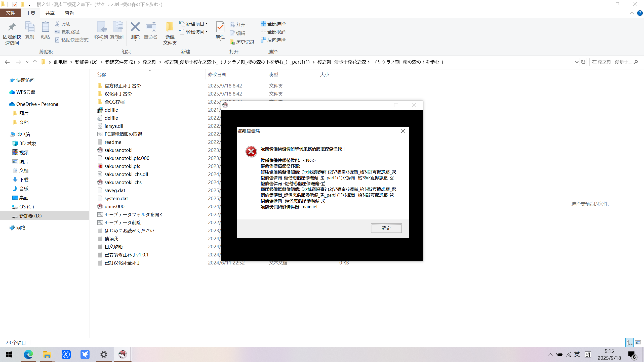Image resolution: width=644 pixels, height=362 pixels.
Task: Click the 确定 button in error dialog
Action: (x=386, y=228)
